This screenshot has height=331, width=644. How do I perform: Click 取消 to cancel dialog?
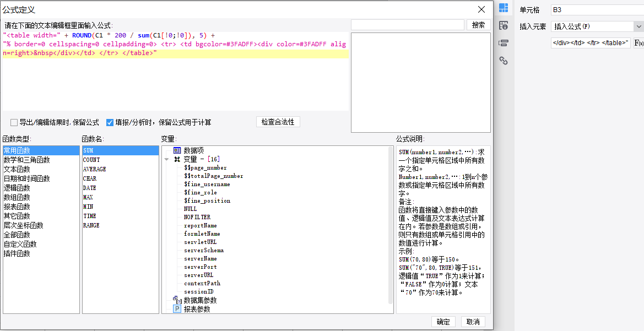pos(473,322)
